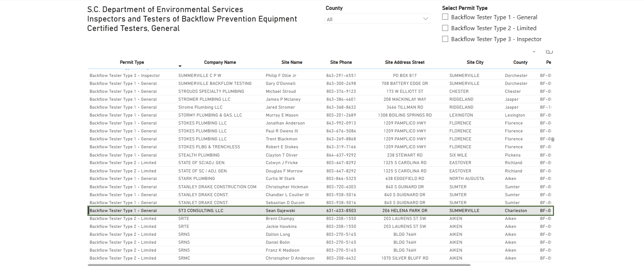Click site name Philip F Ollie Jr
Viewport: 644px width, 266px height.
281,75
